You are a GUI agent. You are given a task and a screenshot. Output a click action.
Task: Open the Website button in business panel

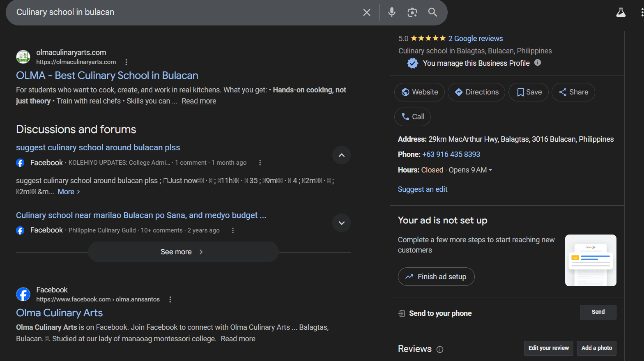tap(419, 92)
